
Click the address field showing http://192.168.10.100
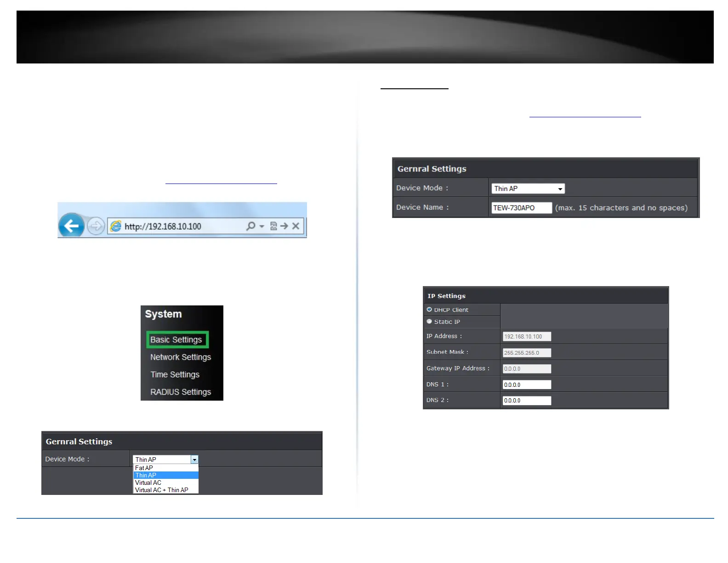[205, 226]
